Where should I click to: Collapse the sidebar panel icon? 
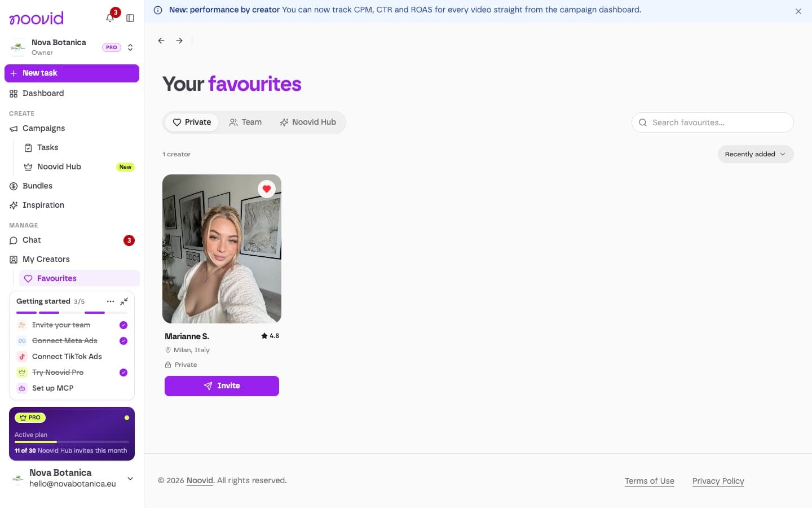click(130, 18)
